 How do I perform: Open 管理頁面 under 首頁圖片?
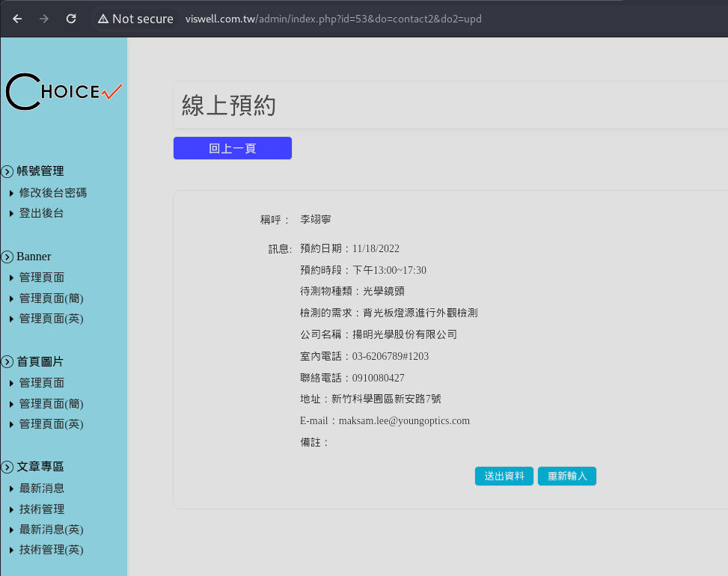[x=41, y=383]
